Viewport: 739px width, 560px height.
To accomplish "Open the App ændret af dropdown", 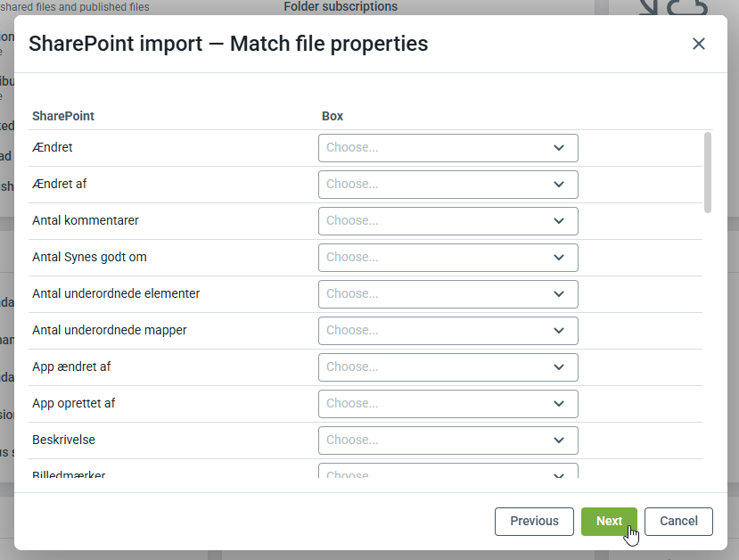I will [448, 367].
